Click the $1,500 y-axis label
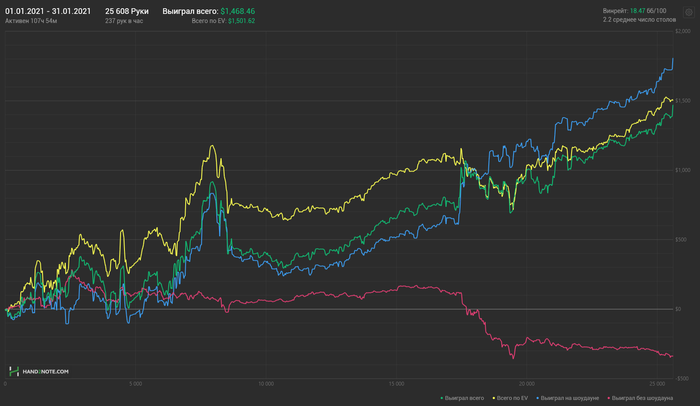 683,101
